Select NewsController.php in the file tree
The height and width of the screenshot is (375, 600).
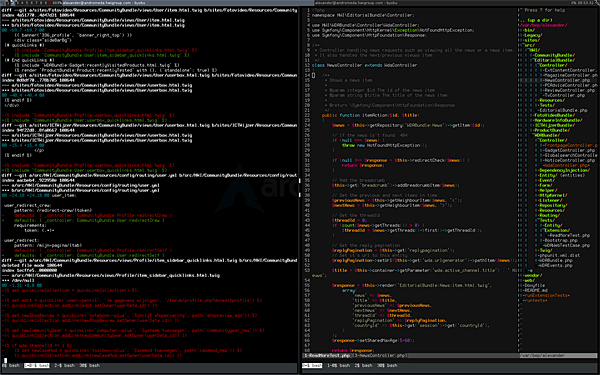[x=566, y=80]
